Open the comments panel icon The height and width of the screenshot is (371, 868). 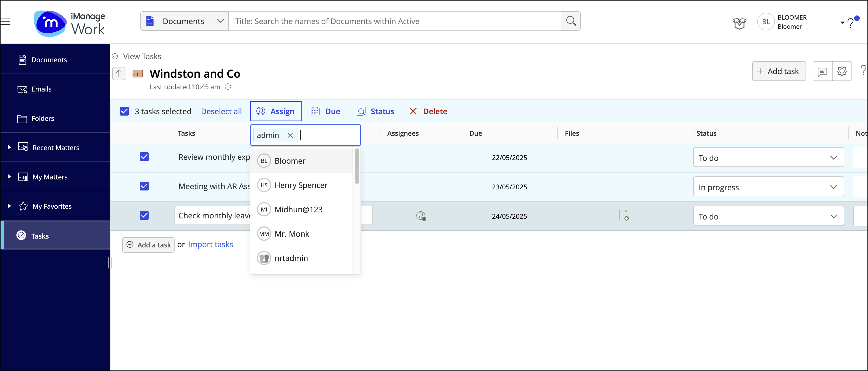[x=822, y=72]
